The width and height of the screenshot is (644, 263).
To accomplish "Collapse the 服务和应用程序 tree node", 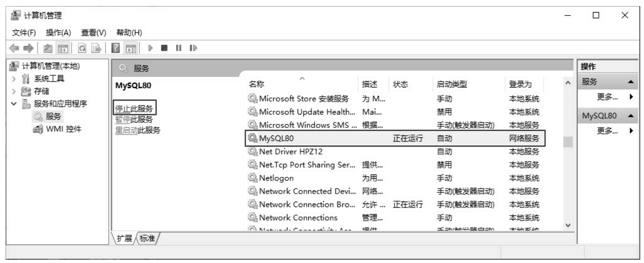I will (13, 103).
